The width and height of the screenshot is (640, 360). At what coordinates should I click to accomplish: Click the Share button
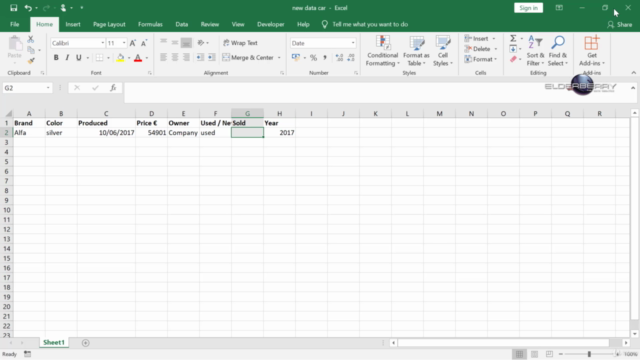(x=620, y=24)
